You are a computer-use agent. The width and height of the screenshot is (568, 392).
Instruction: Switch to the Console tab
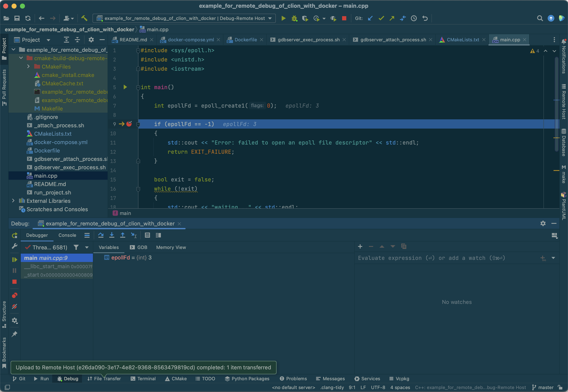pyautogui.click(x=67, y=235)
